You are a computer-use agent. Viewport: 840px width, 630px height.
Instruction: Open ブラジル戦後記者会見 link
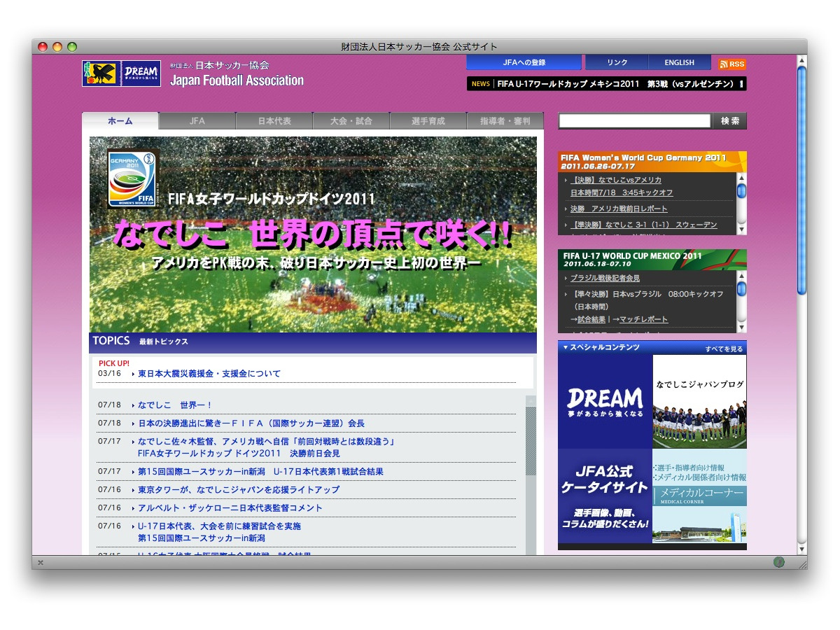pyautogui.click(x=605, y=279)
